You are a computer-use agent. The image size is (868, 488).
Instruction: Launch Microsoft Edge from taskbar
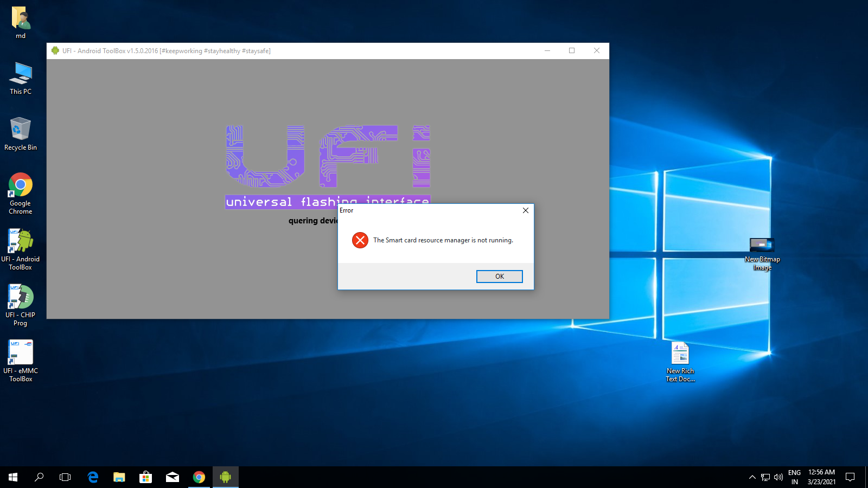pyautogui.click(x=93, y=477)
